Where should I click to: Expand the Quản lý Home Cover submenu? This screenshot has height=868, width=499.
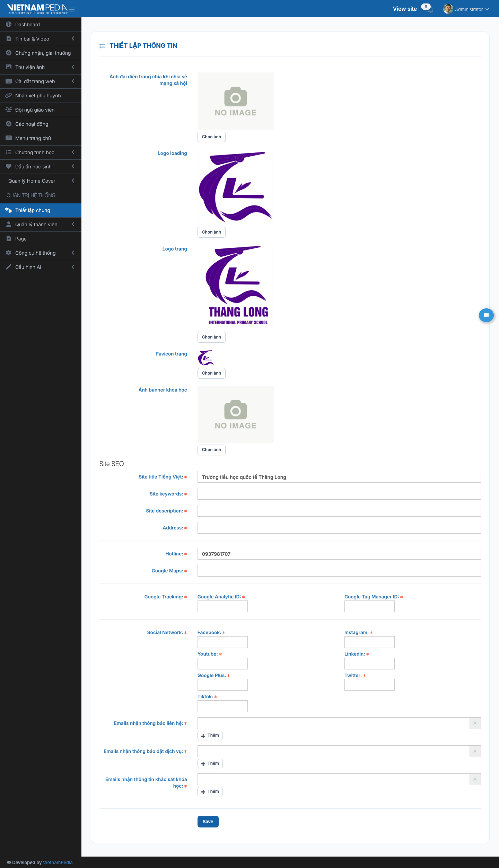[73, 181]
